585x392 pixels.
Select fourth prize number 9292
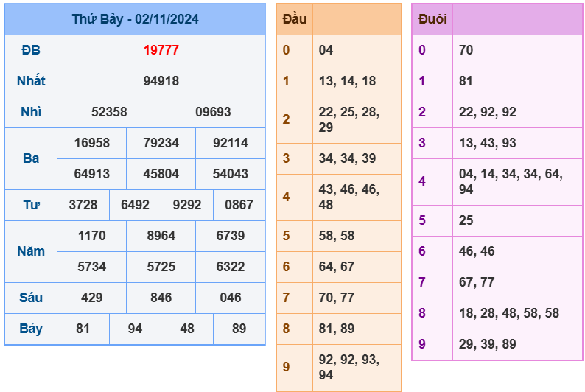pos(186,205)
